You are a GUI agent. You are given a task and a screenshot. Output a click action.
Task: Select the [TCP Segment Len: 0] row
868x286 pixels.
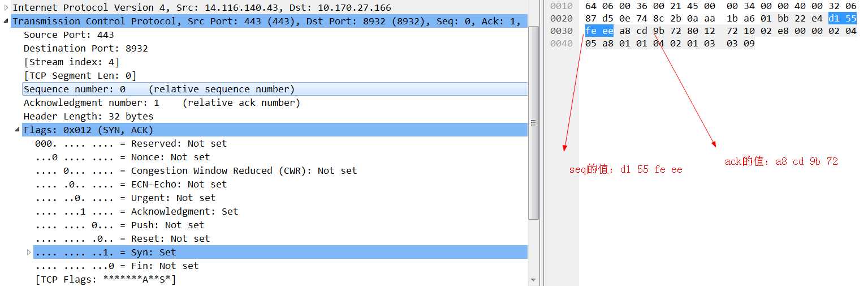pyautogui.click(x=275, y=75)
